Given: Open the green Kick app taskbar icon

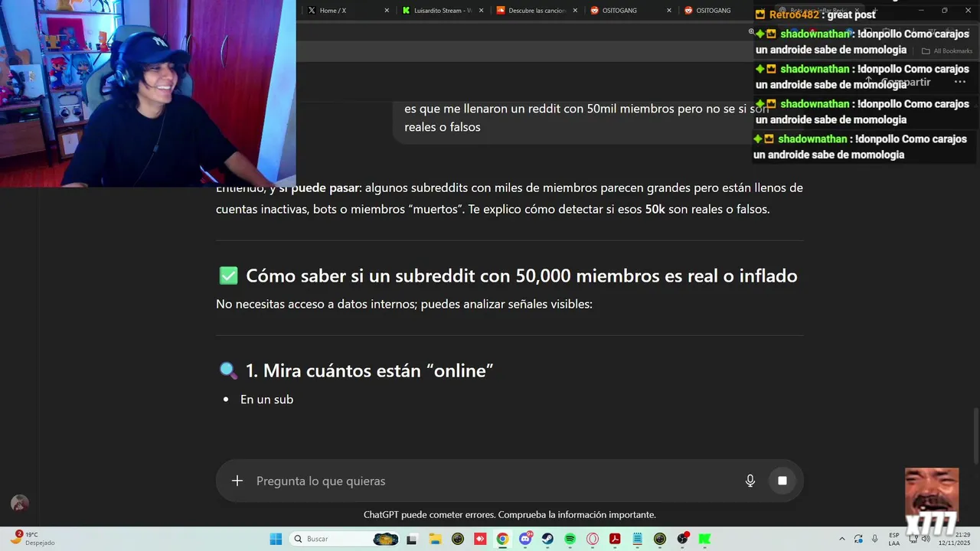Looking at the screenshot, I should (704, 539).
